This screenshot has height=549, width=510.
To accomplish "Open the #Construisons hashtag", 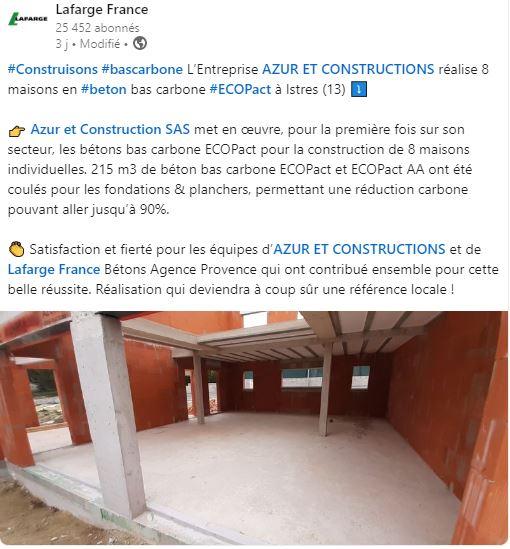I will 53,69.
